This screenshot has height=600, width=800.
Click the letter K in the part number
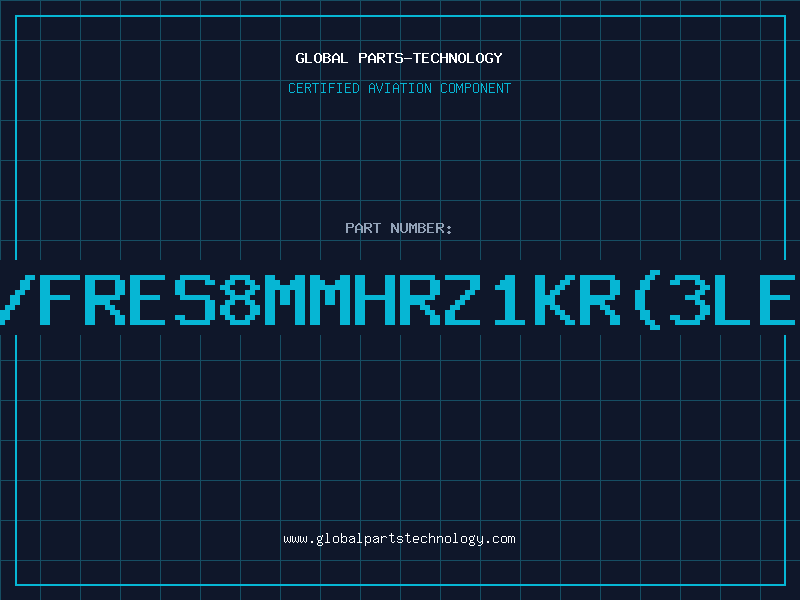click(554, 300)
